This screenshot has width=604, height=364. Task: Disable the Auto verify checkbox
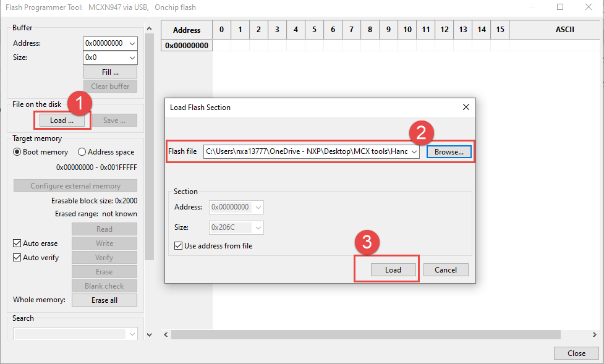tap(17, 257)
